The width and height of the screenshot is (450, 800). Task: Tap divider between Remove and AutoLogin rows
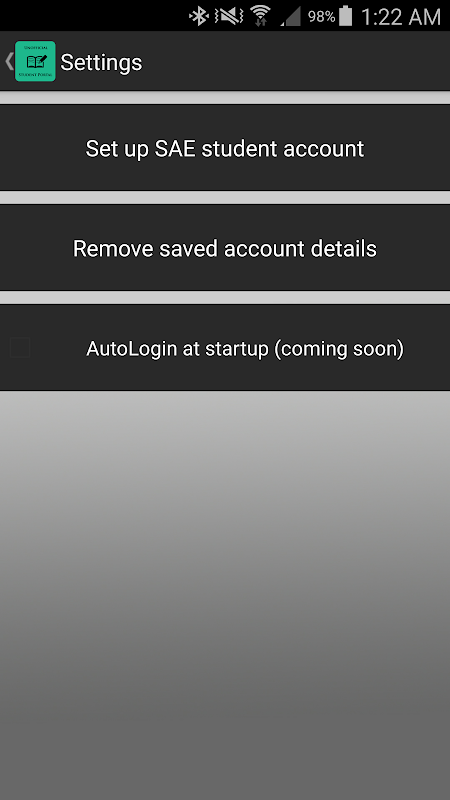[x=225, y=297]
